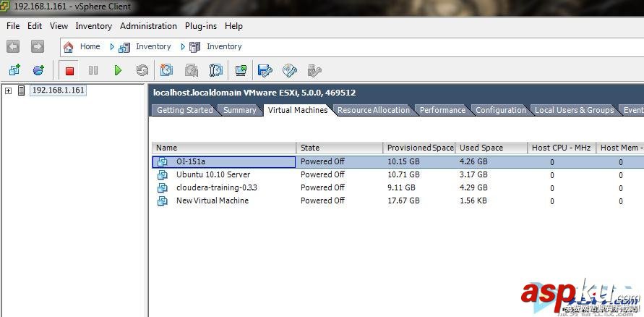Sort by the Name column header

[x=224, y=148]
